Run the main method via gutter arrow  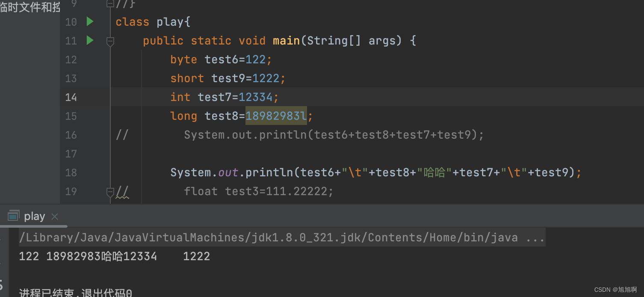tap(90, 40)
